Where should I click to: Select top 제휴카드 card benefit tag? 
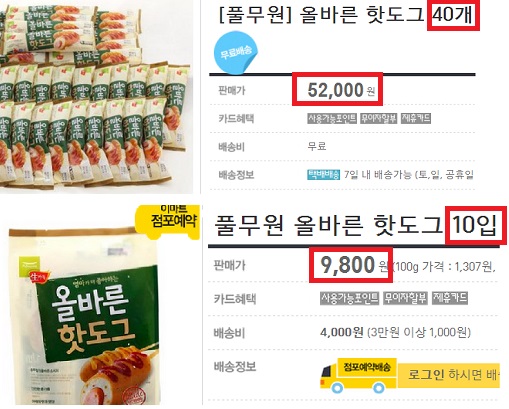coord(416,118)
